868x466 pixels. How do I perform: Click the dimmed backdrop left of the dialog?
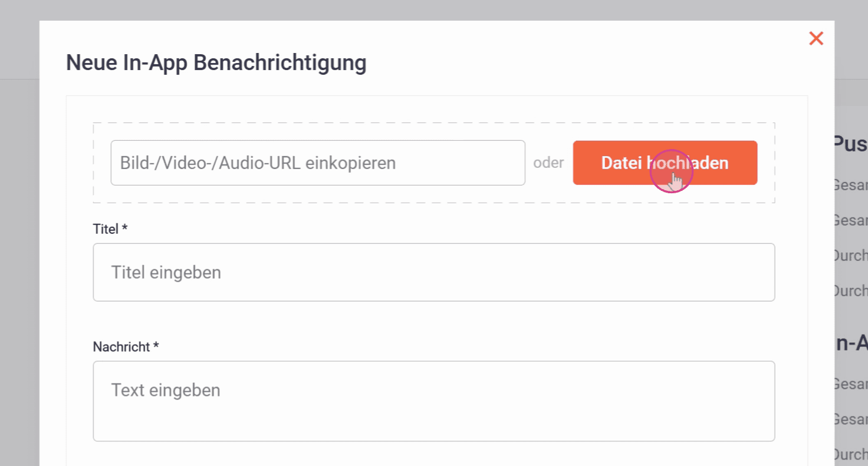[19, 265]
